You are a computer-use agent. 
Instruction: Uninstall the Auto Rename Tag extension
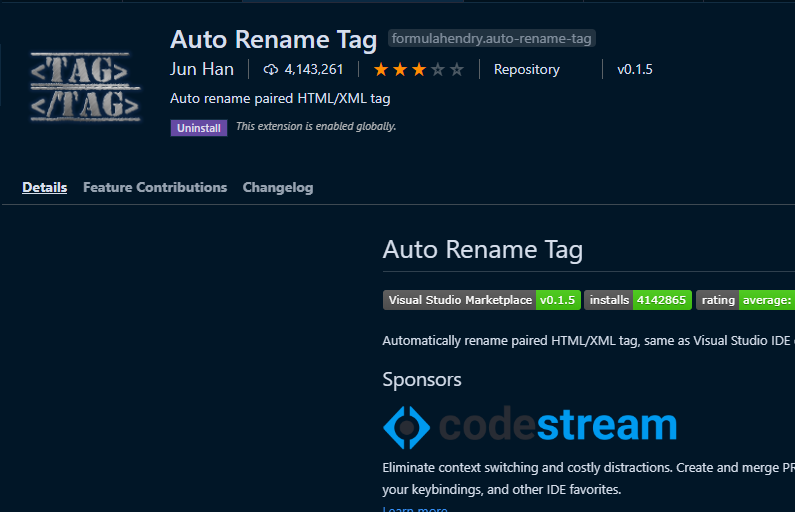click(x=199, y=128)
